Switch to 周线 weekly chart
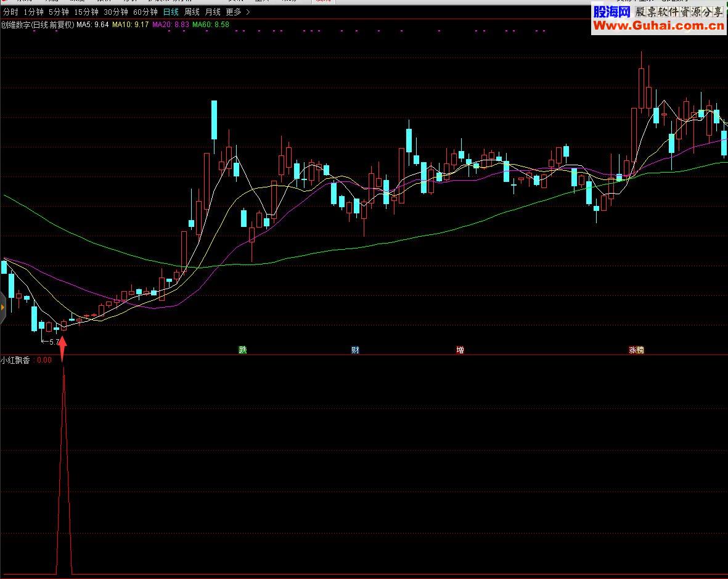Screen dimensions: 728x579 pyautogui.click(x=192, y=12)
